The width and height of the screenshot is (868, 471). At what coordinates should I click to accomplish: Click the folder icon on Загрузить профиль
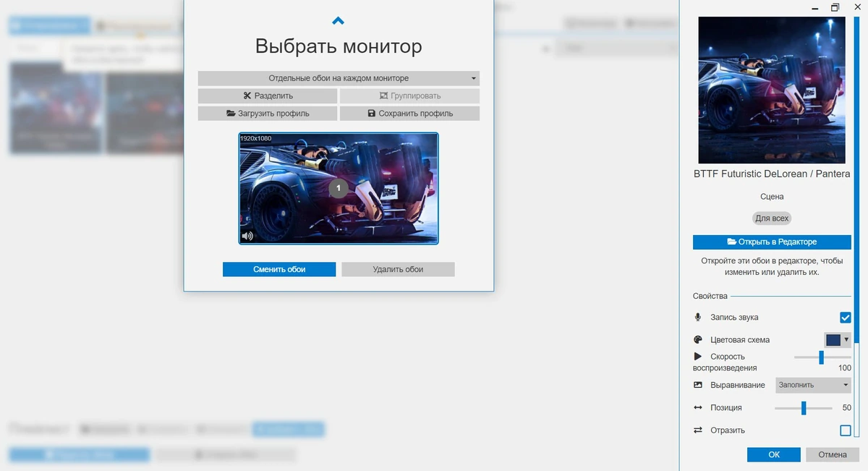click(231, 114)
